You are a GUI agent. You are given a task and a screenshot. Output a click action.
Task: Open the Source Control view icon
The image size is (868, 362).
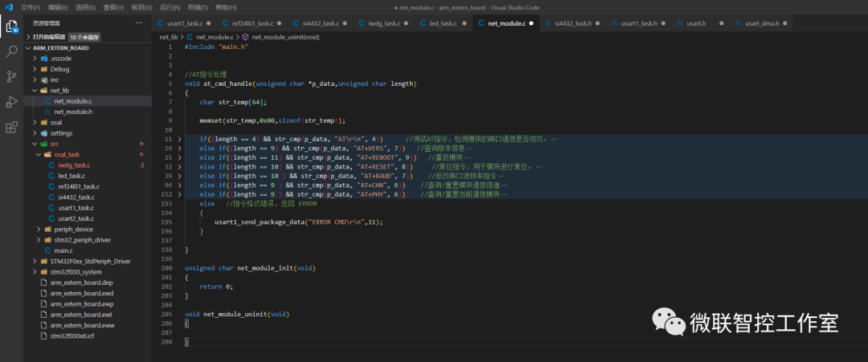point(12,77)
